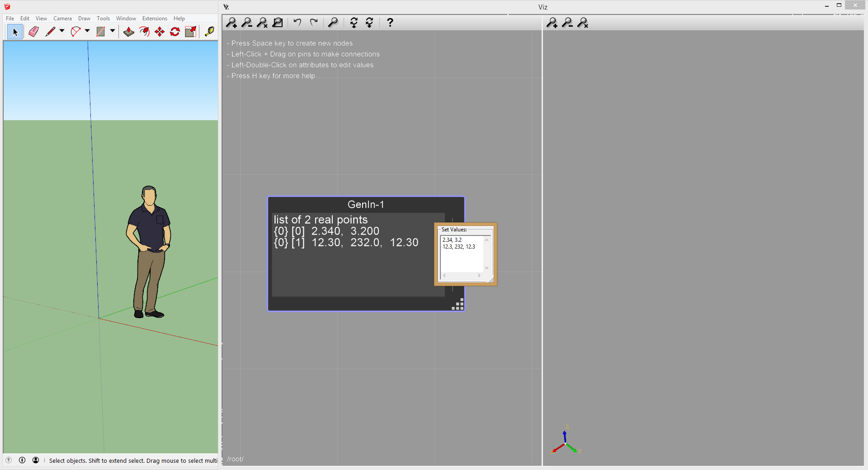
Task: Zoom in on the Viz node editor
Action: pos(231,23)
